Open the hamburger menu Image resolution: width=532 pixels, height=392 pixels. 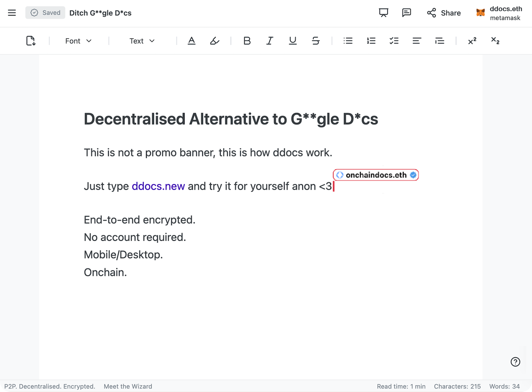coord(12,13)
